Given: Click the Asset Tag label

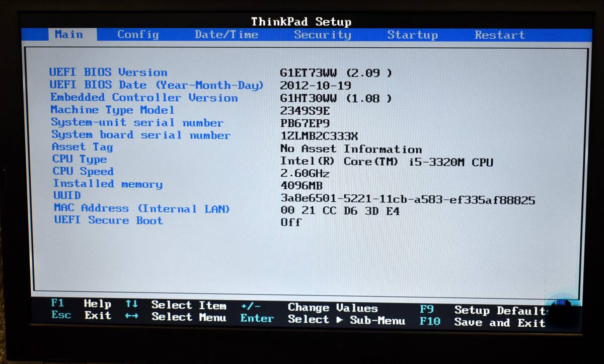Looking at the screenshot, I should pos(83,147).
